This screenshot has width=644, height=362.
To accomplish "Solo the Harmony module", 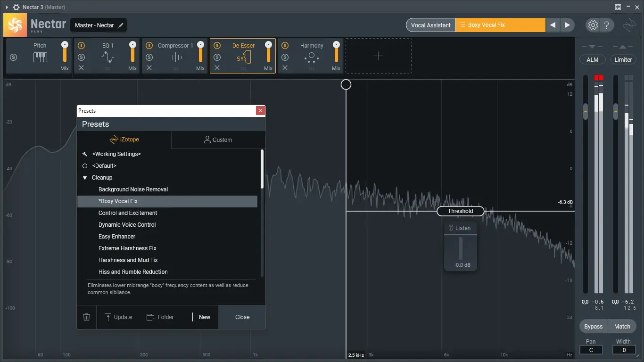I will 285,58.
